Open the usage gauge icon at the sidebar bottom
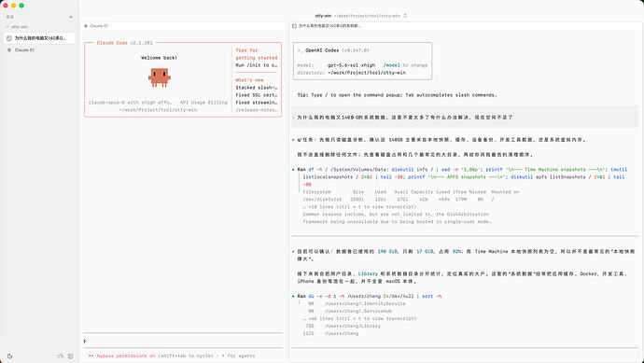 [x=61, y=356]
